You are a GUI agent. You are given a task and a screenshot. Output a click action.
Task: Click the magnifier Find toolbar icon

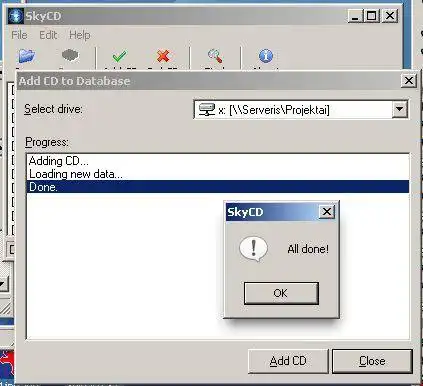215,56
